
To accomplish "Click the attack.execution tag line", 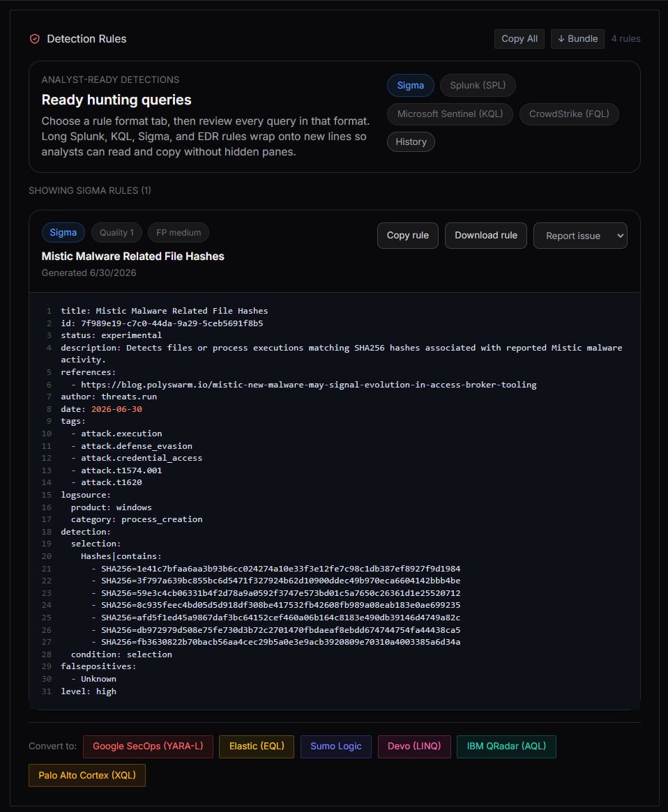I will 116,434.
